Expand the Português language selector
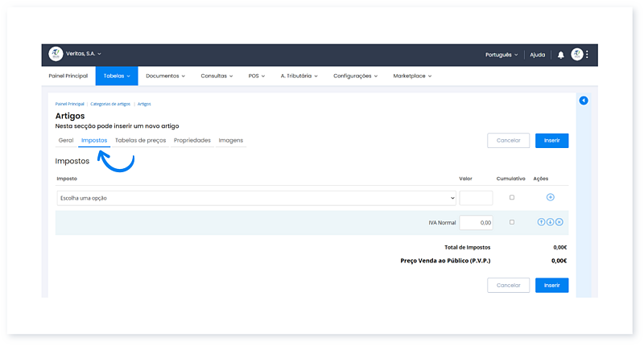This screenshot has height=346, width=644. click(x=502, y=55)
